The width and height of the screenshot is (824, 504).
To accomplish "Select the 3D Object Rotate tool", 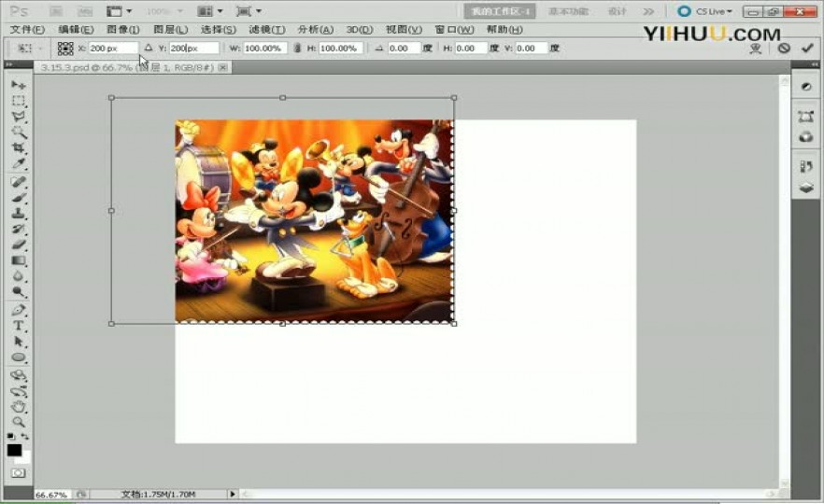I will point(19,375).
